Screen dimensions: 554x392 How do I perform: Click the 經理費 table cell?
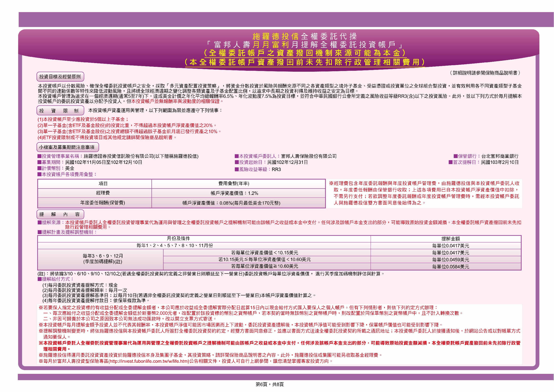pos(95,193)
